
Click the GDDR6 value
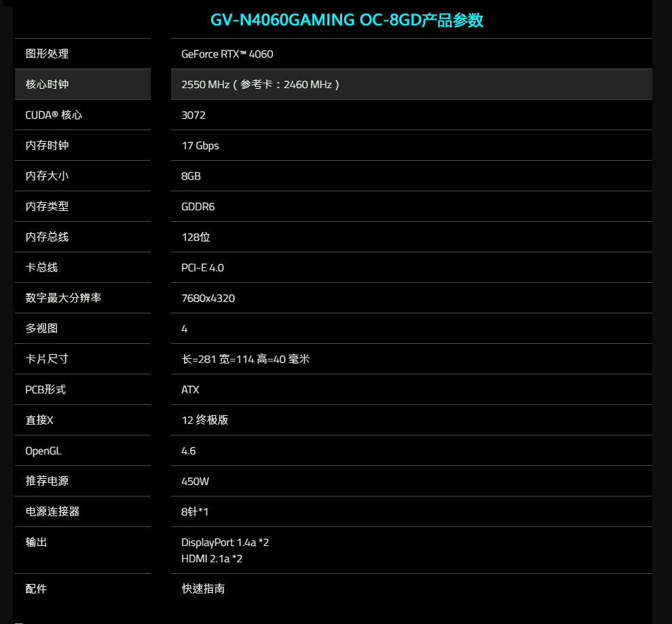pyautogui.click(x=198, y=206)
